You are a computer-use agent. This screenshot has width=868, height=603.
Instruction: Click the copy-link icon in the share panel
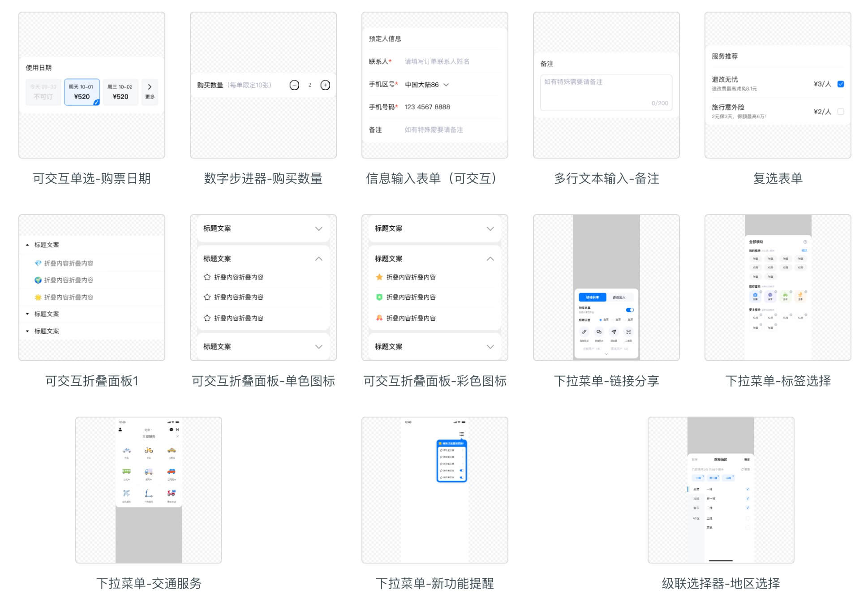pyautogui.click(x=584, y=332)
